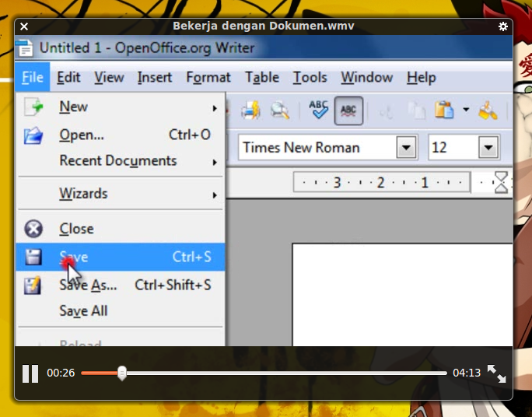
Task: Open the Paste options dropdown arrow
Action: tap(466, 110)
